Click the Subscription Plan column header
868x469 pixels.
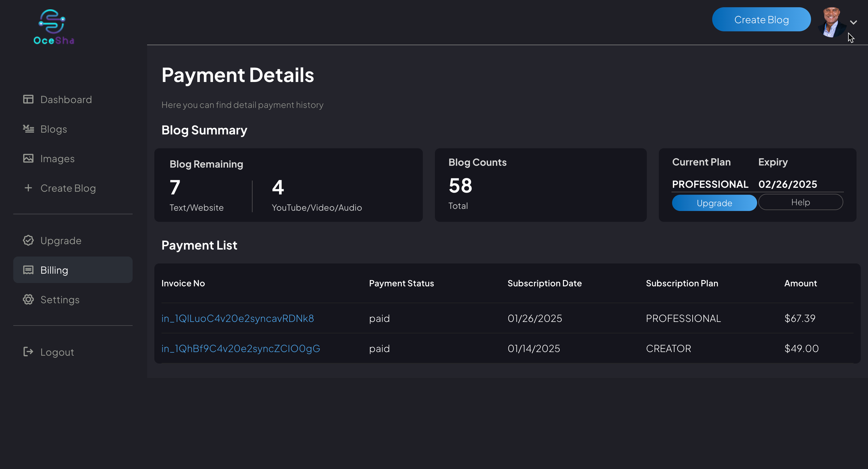pyautogui.click(x=682, y=283)
